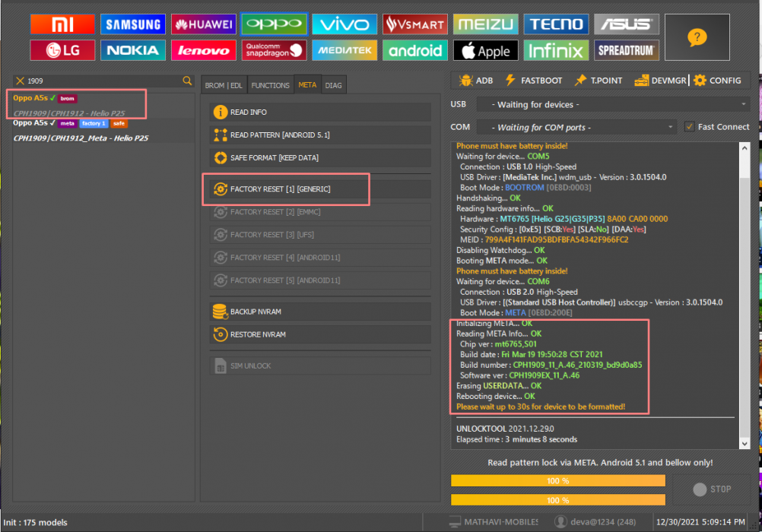Switch to the FUNCTIONS tab
Viewport: 762px width, 532px height.
(270, 85)
